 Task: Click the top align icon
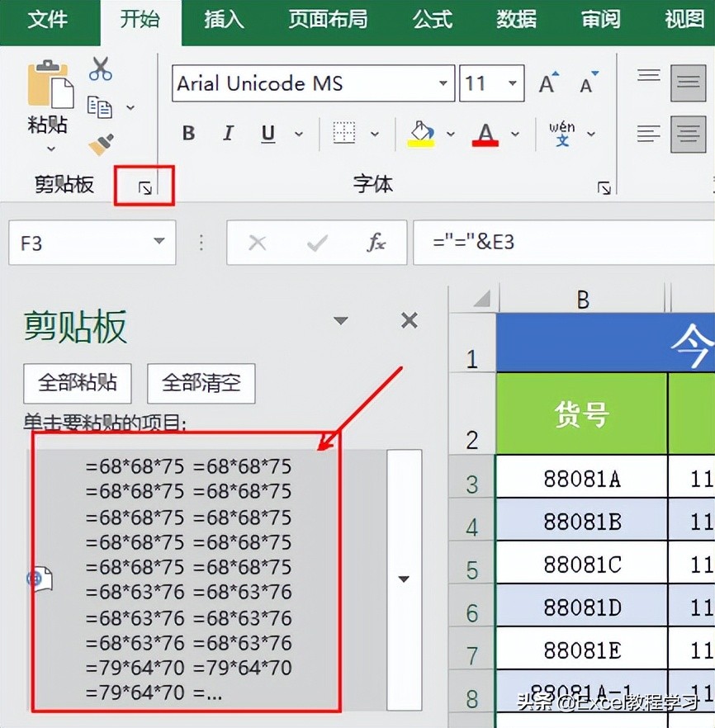tap(649, 76)
